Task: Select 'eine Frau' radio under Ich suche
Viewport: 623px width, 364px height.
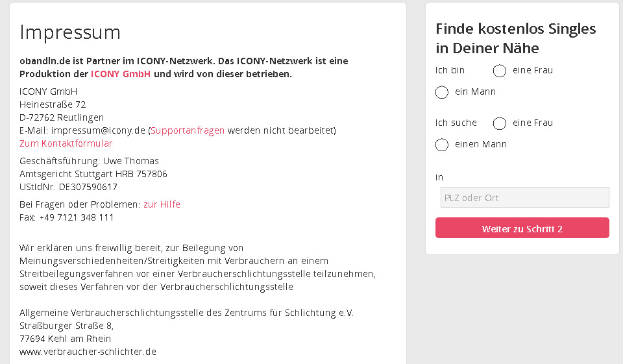Action: (499, 123)
